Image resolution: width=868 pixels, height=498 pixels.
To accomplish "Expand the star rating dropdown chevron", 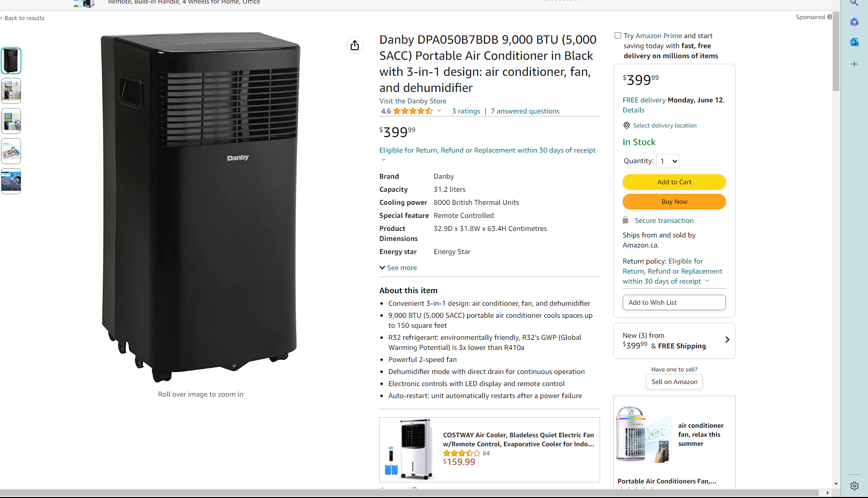I will [439, 111].
